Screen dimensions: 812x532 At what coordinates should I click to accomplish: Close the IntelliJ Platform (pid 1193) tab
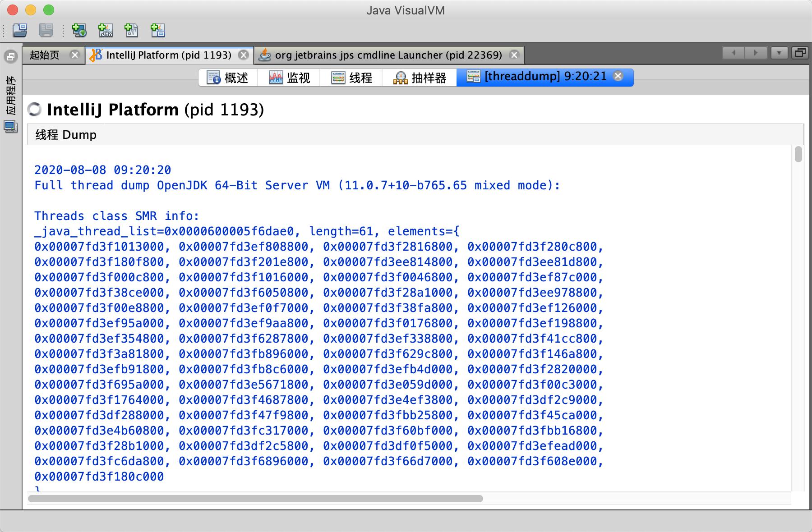244,55
